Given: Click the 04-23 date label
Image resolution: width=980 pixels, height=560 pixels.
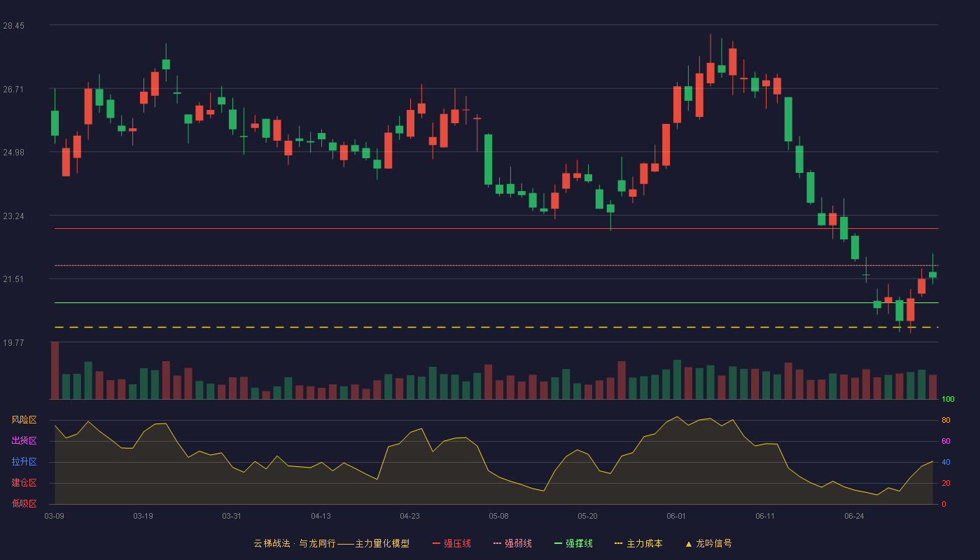Looking at the screenshot, I should (409, 516).
